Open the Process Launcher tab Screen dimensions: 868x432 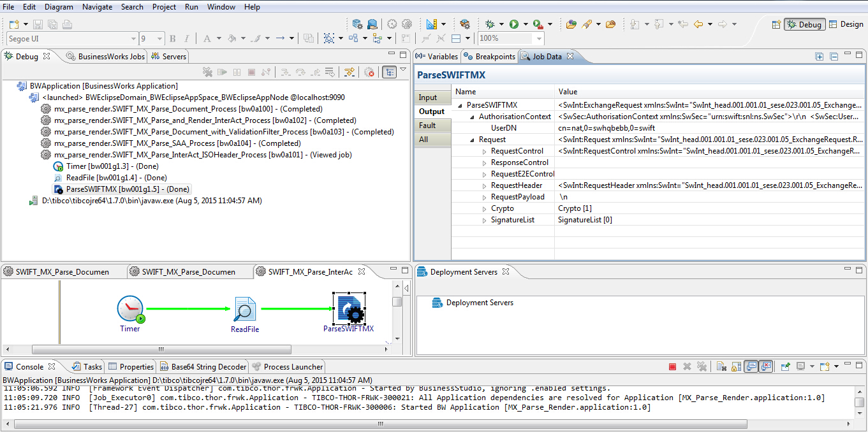[288, 366]
